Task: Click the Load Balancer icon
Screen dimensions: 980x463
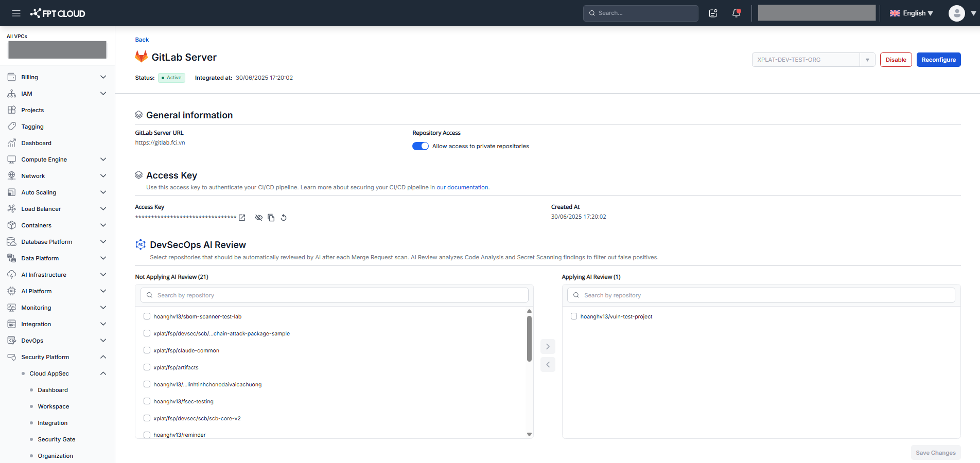Action: tap(12, 209)
